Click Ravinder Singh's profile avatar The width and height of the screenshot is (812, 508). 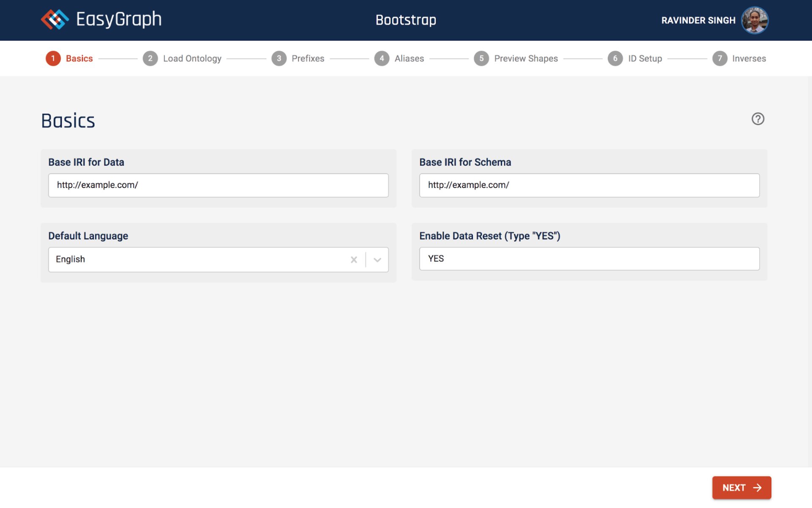pos(754,20)
